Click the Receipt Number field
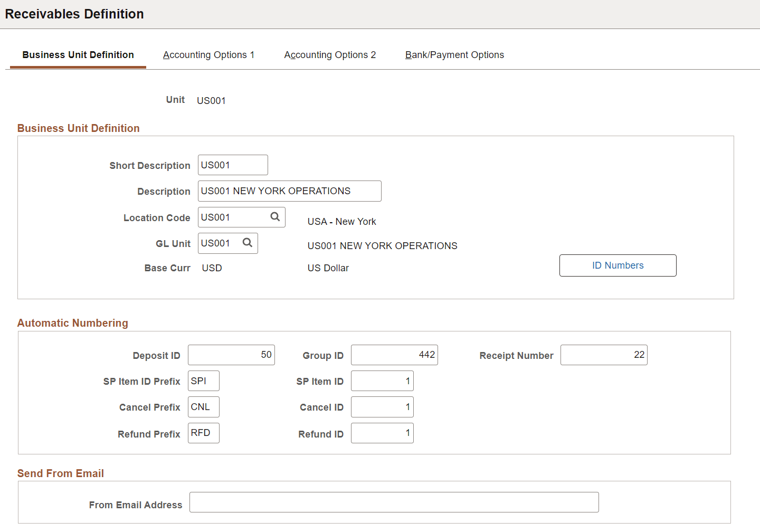This screenshot has width=760, height=532. pos(603,355)
